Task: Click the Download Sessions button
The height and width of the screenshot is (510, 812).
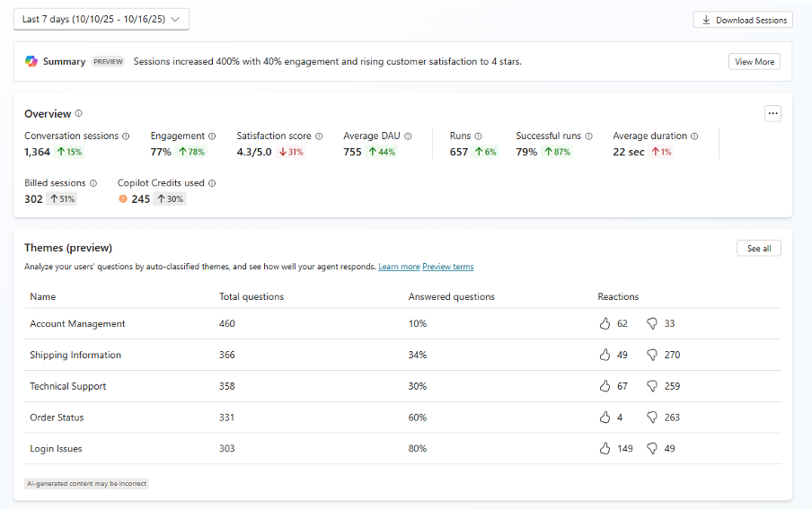Action: 743,20
